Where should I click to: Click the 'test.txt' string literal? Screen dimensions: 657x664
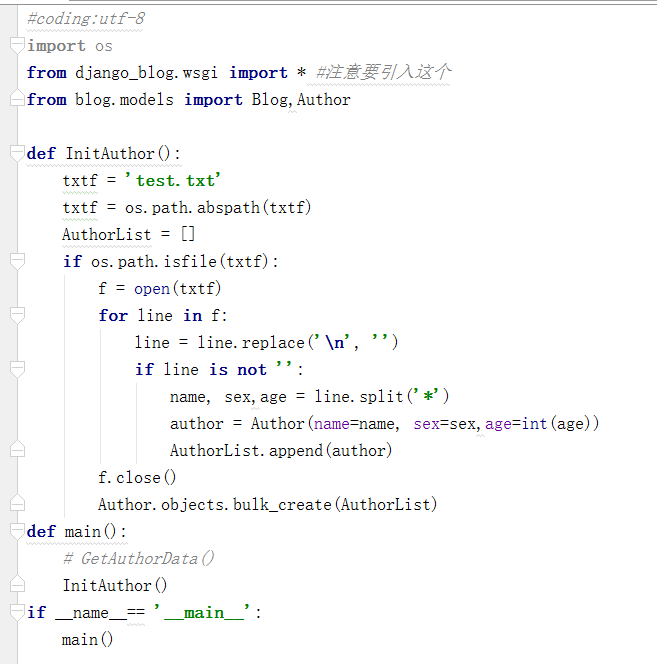click(172, 180)
